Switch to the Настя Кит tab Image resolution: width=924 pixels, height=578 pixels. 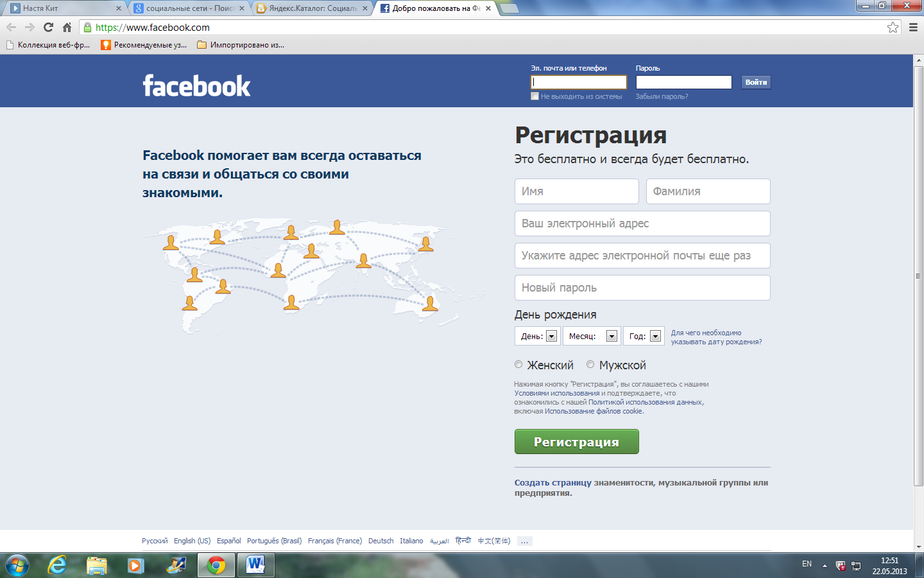pyautogui.click(x=64, y=8)
